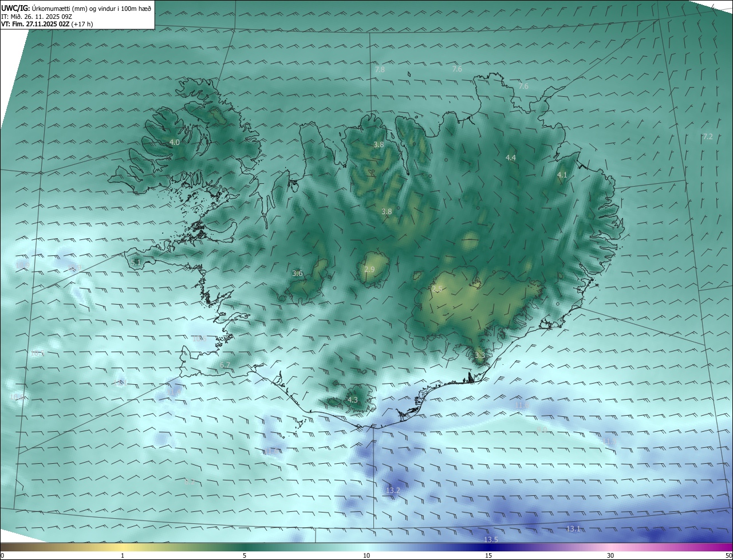Click the 4.0 value label in the Westfjords
733x560 pixels.
tap(175, 143)
